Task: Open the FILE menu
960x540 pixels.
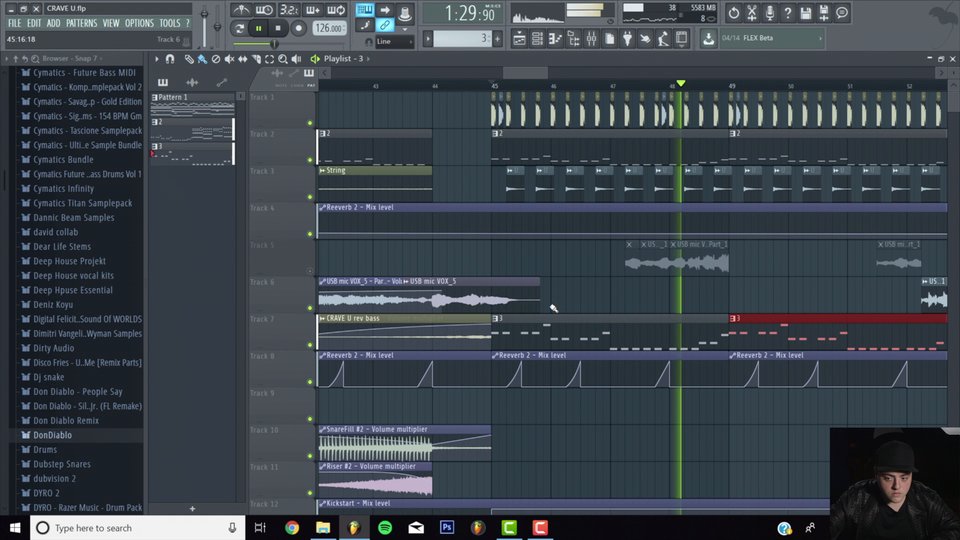Action: (15, 23)
